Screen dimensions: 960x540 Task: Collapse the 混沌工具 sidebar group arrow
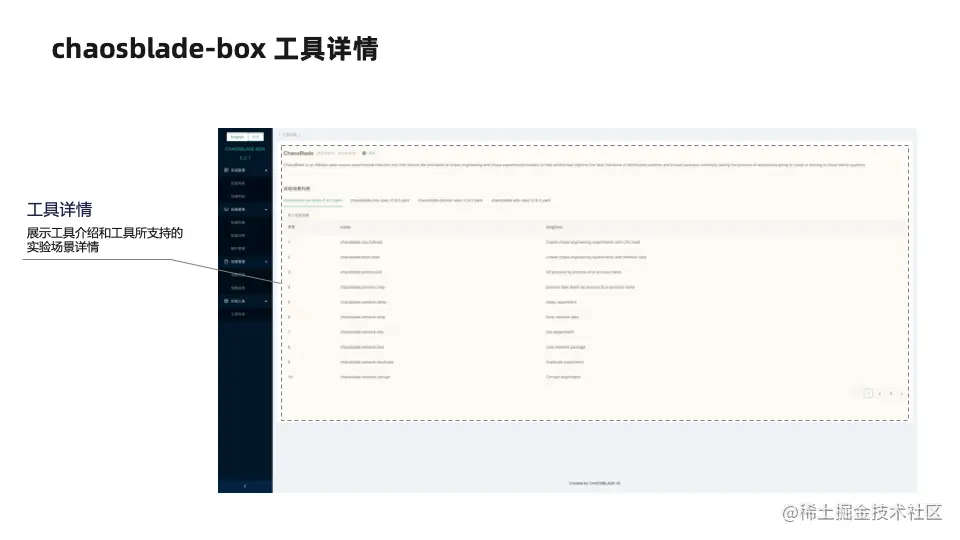click(266, 301)
